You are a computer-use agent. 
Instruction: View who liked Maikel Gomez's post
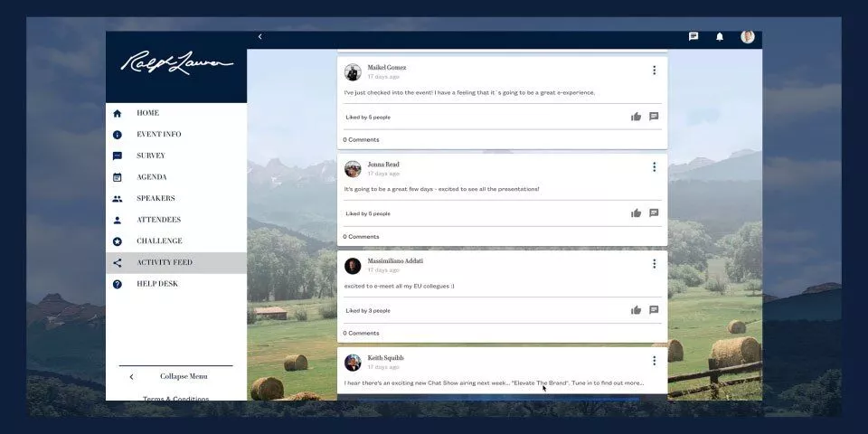click(368, 118)
